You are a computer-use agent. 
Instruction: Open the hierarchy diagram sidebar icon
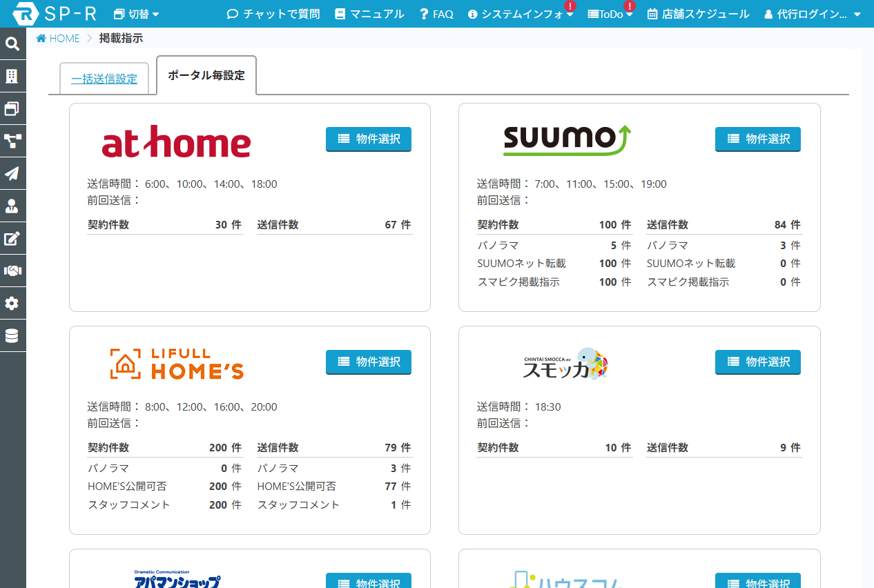coord(12,141)
